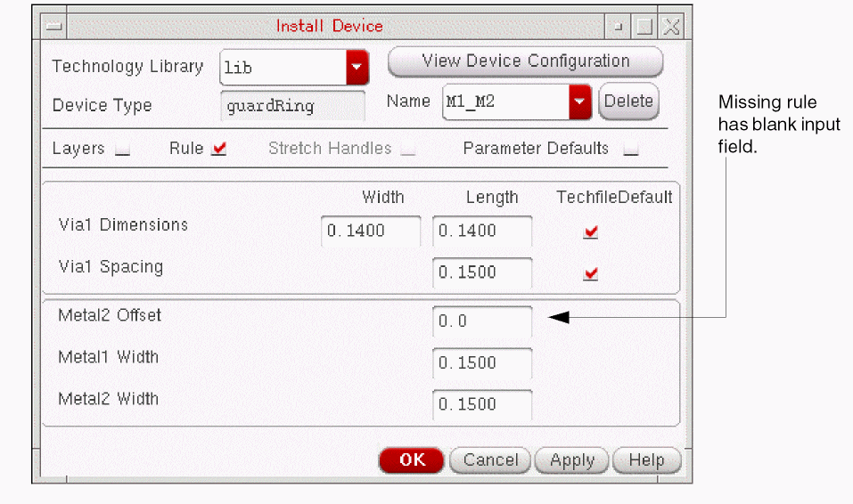The height and width of the screenshot is (504, 853).
Task: Enable the Layers checkbox
Action: tap(123, 150)
